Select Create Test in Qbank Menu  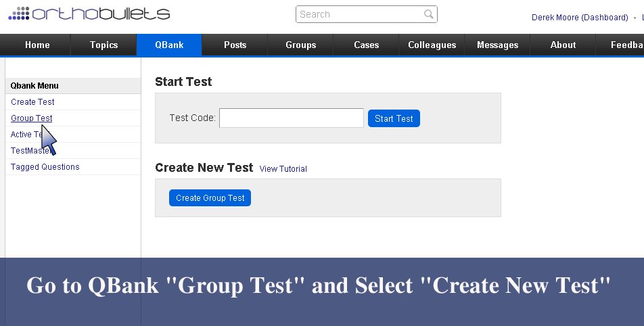(x=32, y=102)
